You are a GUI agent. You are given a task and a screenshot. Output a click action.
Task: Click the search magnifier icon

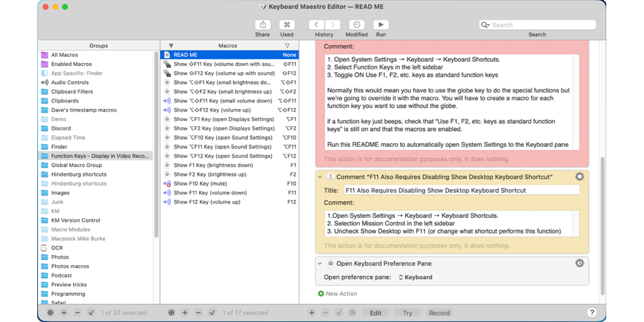(x=485, y=25)
